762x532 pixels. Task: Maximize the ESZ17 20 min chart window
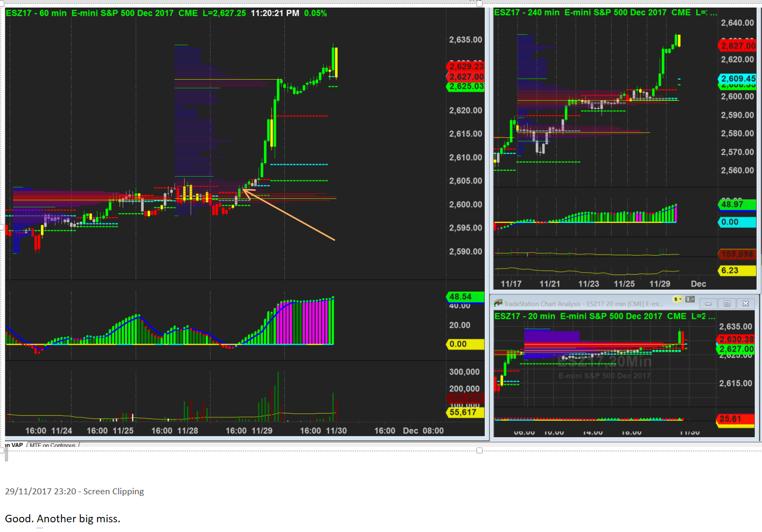pyautogui.click(x=726, y=304)
